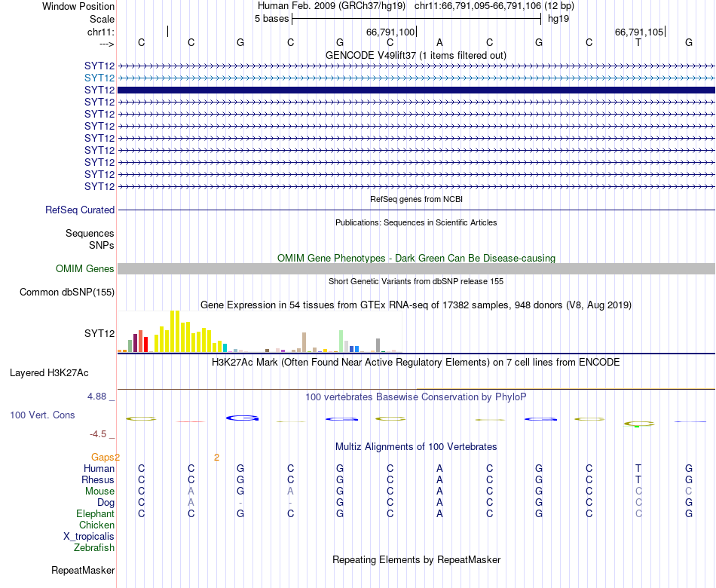This screenshot has height=588, width=716.
Task: Click the 66,791,100 ruler position marker
Action: point(390,32)
